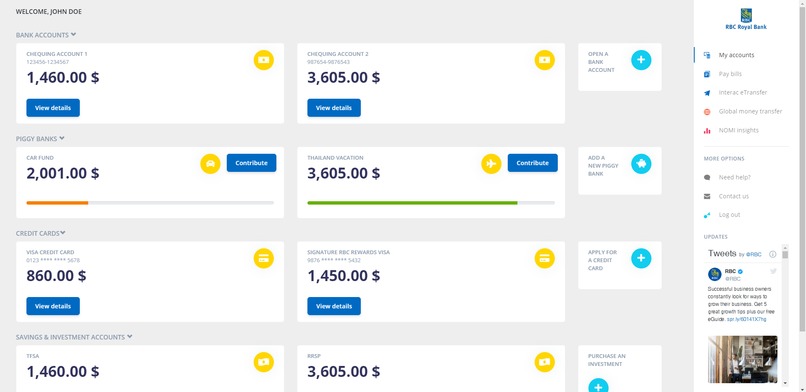This screenshot has height=392, width=806.
Task: Open Interac eTransfer in the sidebar
Action: coord(743,93)
